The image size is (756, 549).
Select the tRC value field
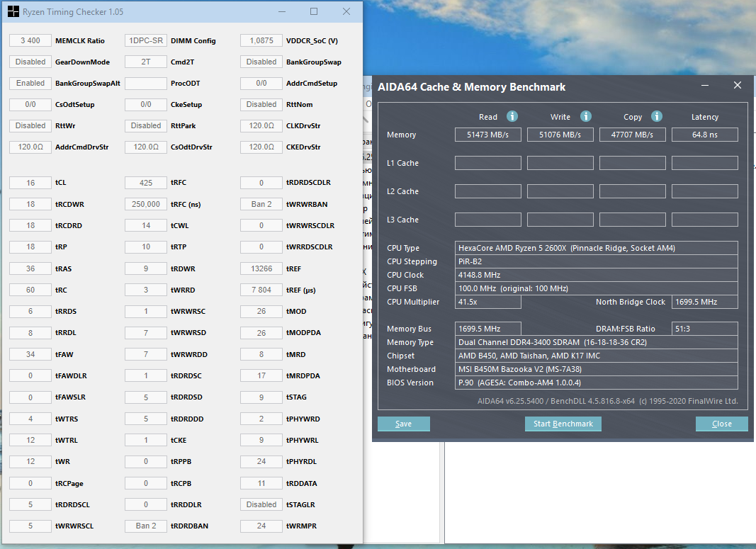pyautogui.click(x=30, y=290)
